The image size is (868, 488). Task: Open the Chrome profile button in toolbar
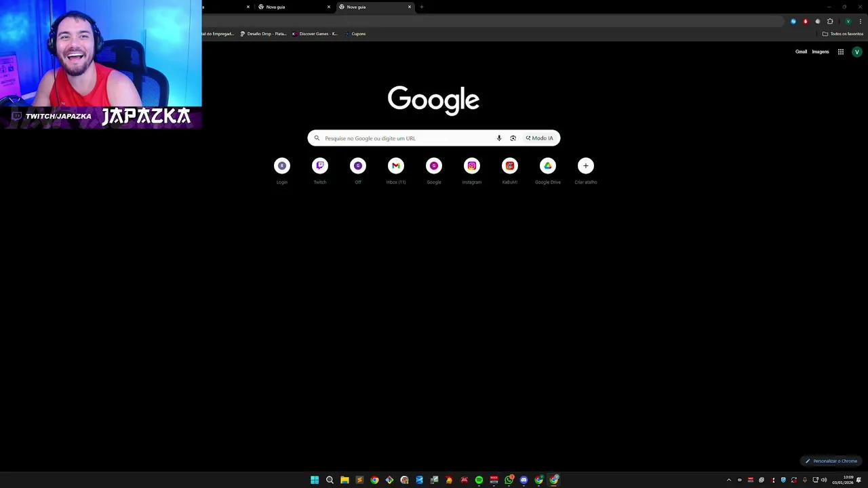[x=848, y=22]
